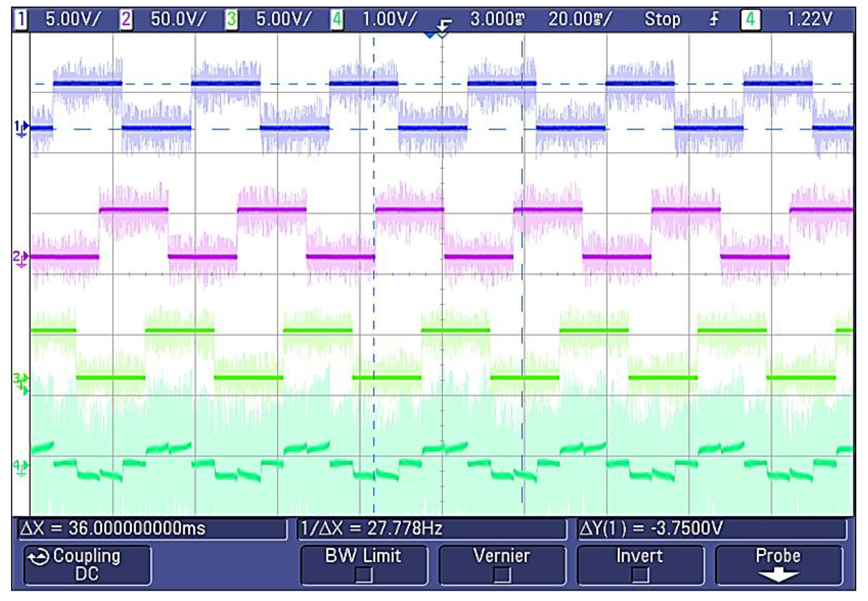Click the delay reference icon in the header
868x601 pixels.
pyautogui.click(x=444, y=25)
